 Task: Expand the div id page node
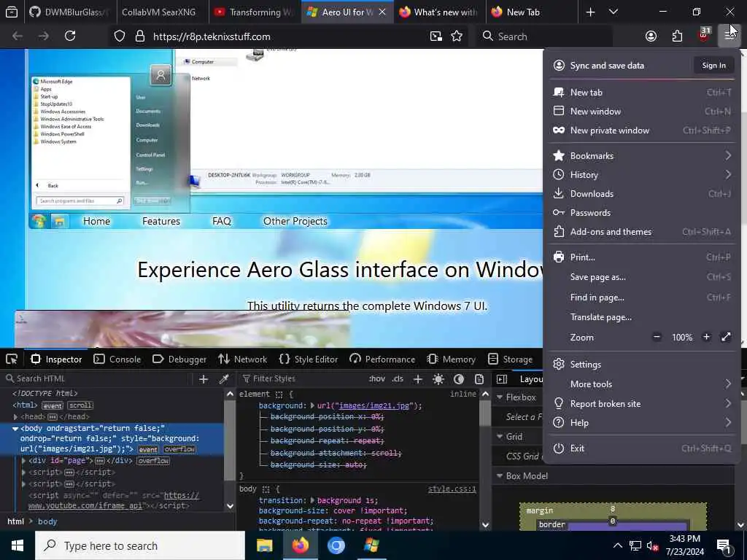[24, 461]
